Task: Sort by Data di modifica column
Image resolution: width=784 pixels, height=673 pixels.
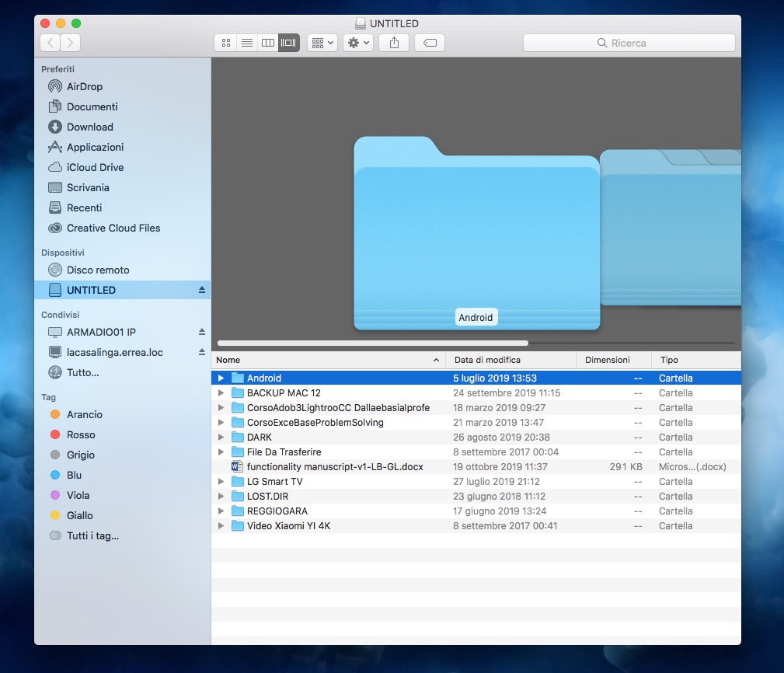Action: tap(487, 360)
